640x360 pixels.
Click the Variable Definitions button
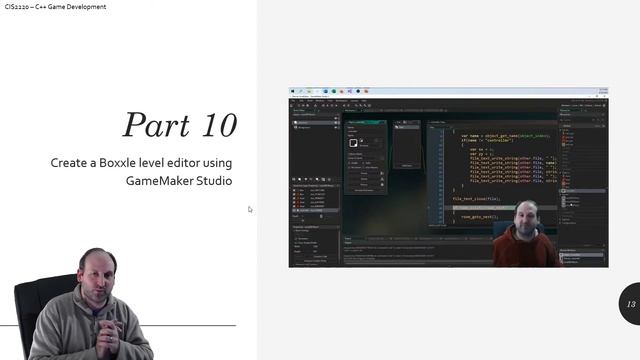tap(364, 190)
